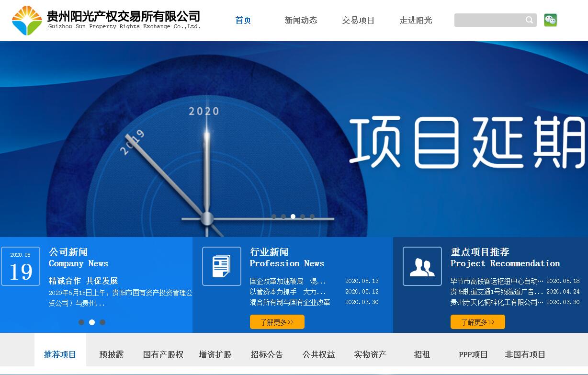
Task: Click 了解更多 under Project Recommendation
Action: coord(477,322)
